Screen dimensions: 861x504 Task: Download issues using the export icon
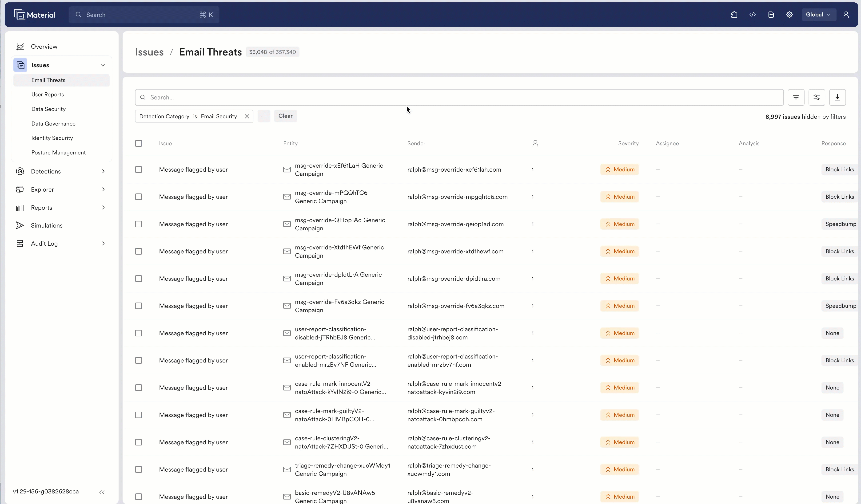pyautogui.click(x=837, y=97)
